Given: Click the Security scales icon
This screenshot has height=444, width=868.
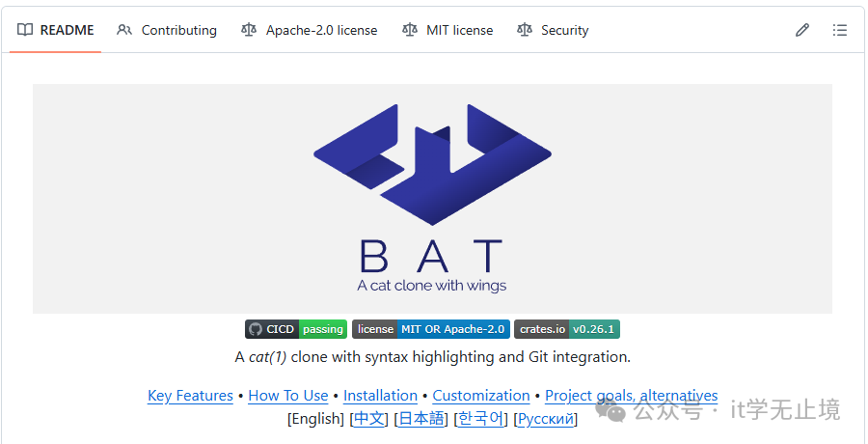Looking at the screenshot, I should pos(525,30).
